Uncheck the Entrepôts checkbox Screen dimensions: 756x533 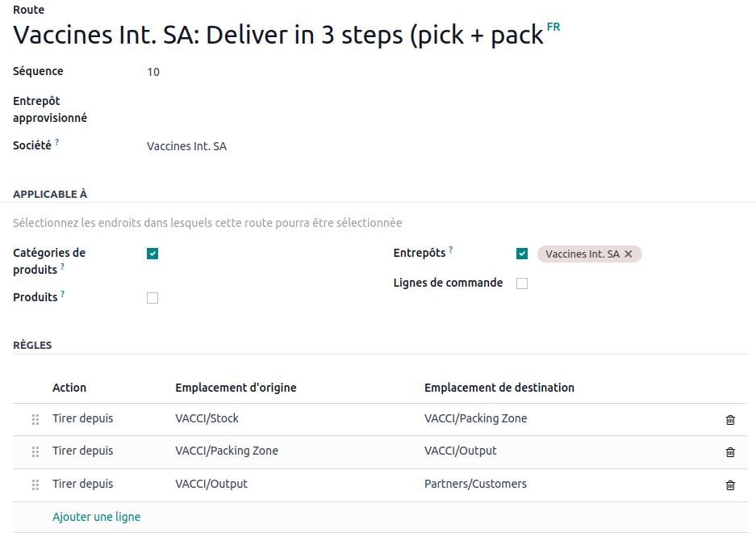[x=522, y=254]
